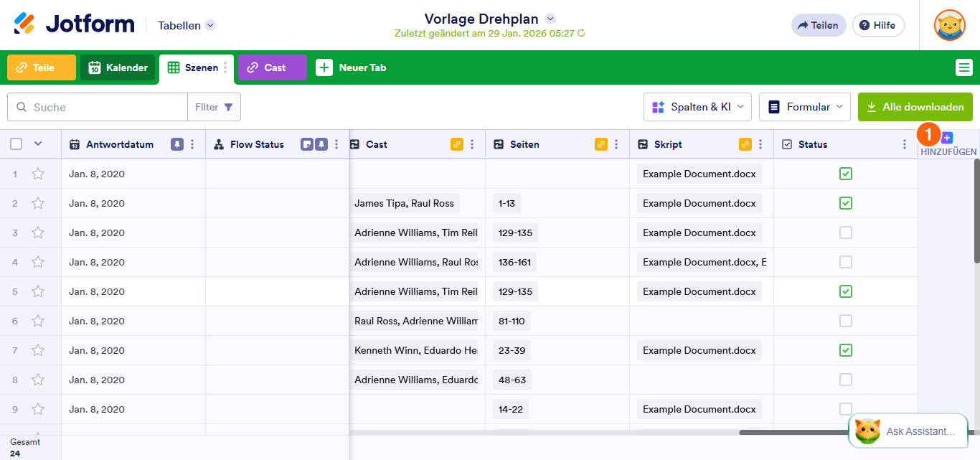The image size is (980, 460).
Task: Click the Teilen share button
Action: pyautogui.click(x=818, y=25)
